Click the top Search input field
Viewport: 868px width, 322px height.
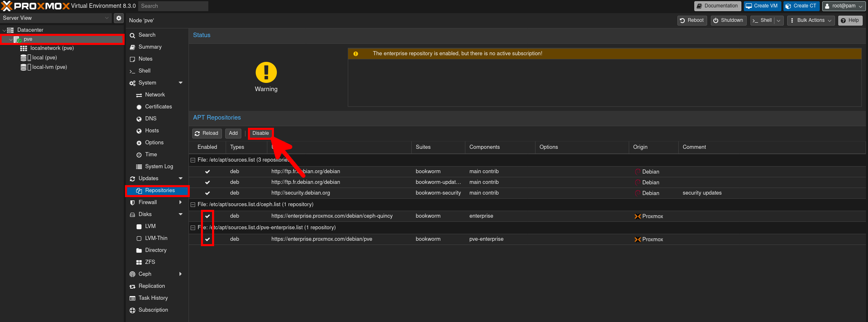point(173,6)
